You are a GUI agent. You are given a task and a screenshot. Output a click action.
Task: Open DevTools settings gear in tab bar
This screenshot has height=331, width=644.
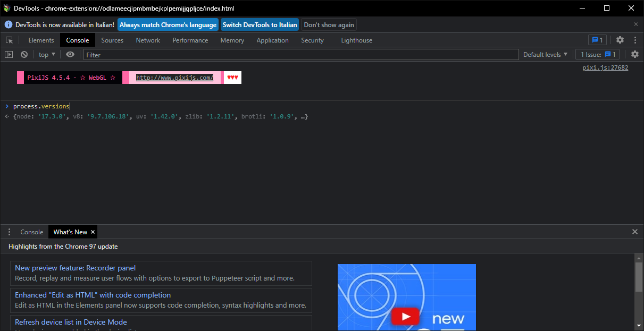[620, 40]
